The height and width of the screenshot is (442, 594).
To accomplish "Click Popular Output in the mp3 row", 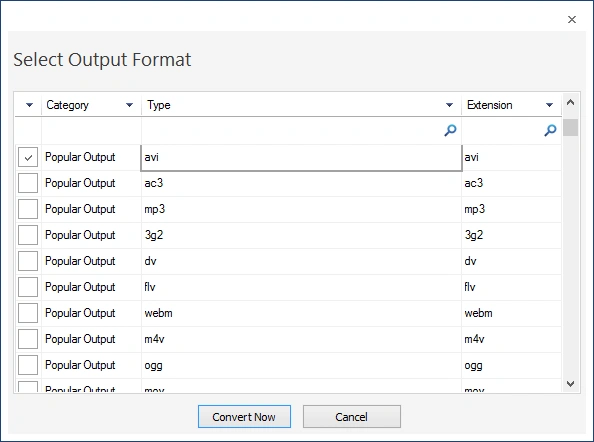I will (80, 209).
